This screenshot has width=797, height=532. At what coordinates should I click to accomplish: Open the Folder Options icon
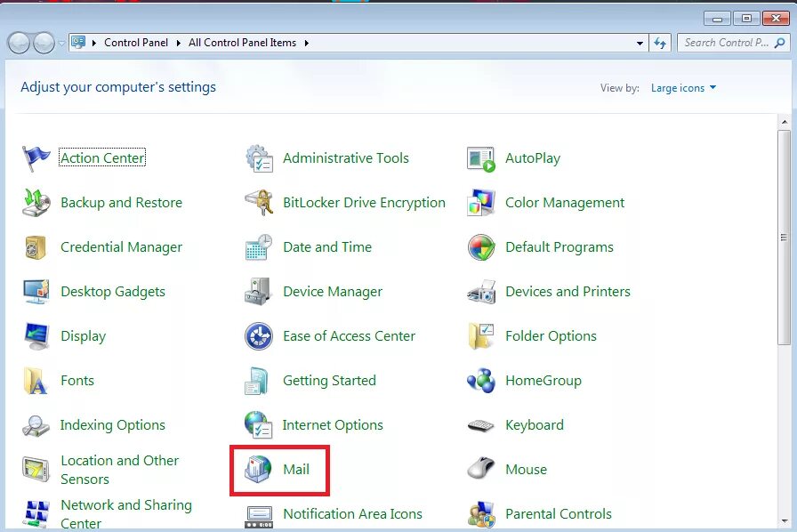pos(481,336)
